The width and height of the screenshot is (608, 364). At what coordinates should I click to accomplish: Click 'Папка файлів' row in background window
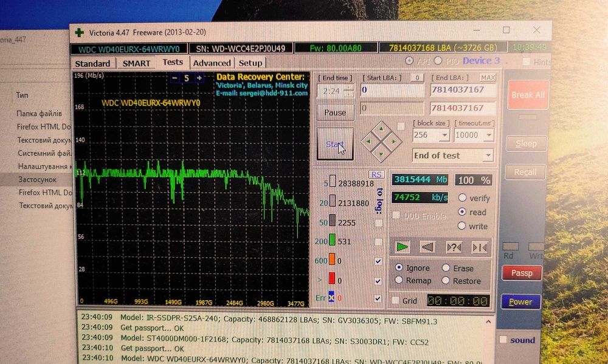click(x=39, y=114)
